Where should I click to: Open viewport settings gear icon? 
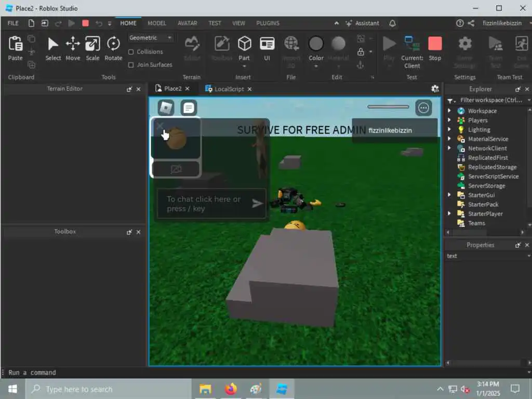click(x=435, y=89)
